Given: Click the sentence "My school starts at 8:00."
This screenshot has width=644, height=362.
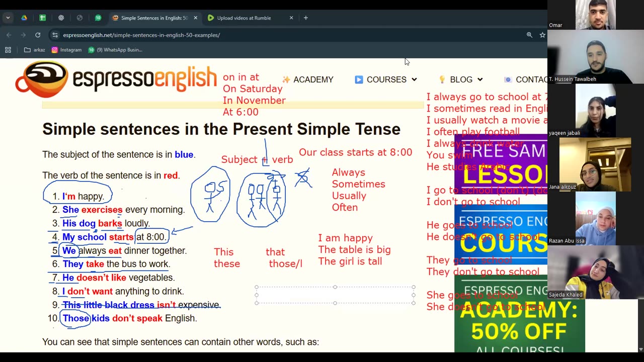Looking at the screenshot, I should click(x=115, y=237).
